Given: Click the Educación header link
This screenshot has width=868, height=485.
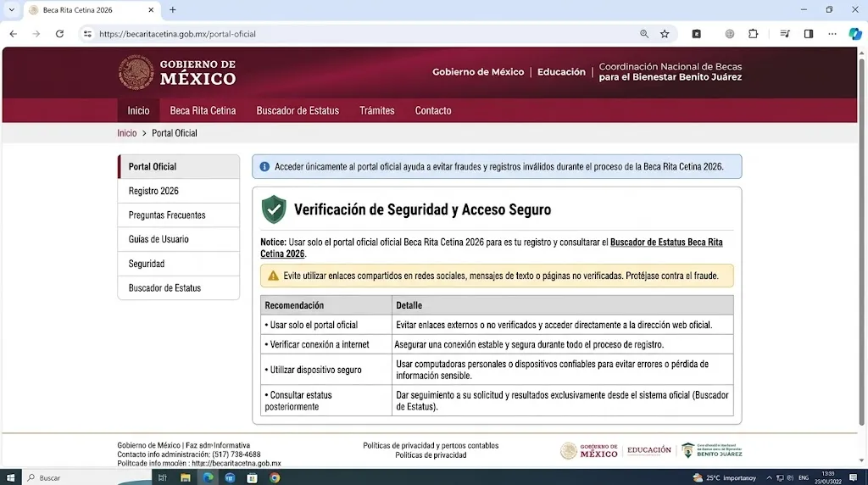Looking at the screenshot, I should [x=561, y=72].
